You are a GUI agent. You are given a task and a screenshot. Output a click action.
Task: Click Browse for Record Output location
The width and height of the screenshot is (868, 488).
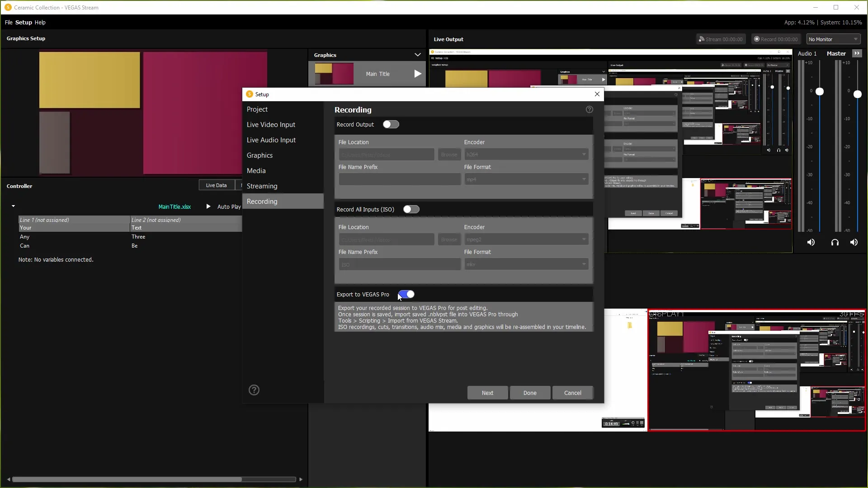pos(449,155)
